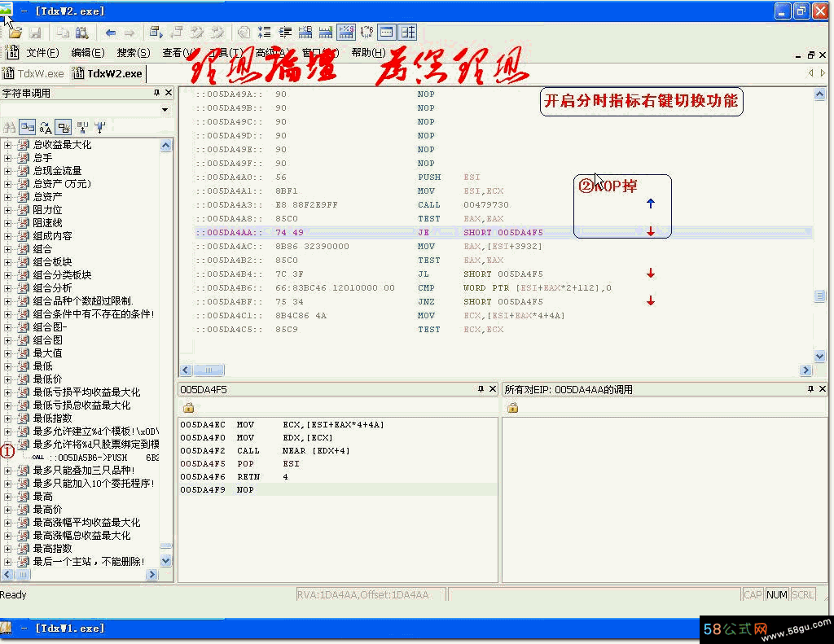
Task: Click the down-arrow tree navigation icon
Action: 100,127
